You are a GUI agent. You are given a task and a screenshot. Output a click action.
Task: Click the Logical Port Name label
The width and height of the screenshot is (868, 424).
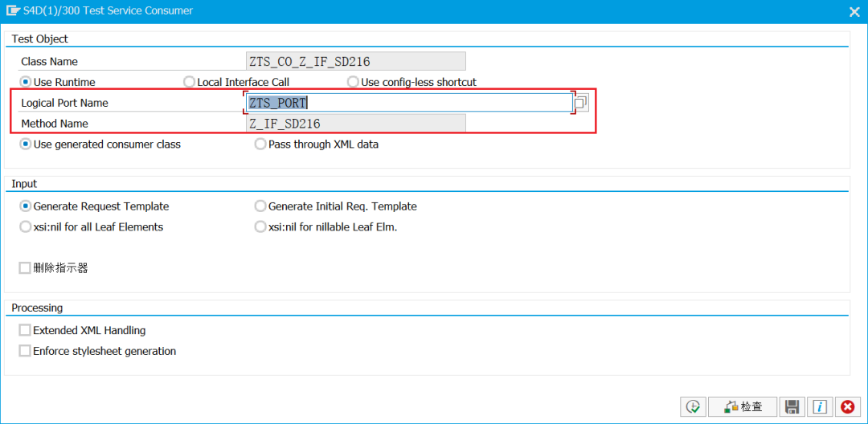tap(65, 103)
